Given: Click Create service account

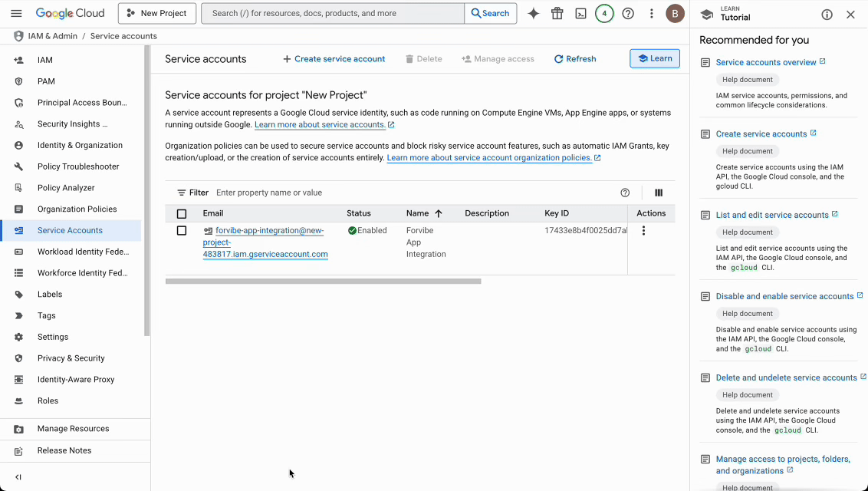Looking at the screenshot, I should [x=334, y=58].
